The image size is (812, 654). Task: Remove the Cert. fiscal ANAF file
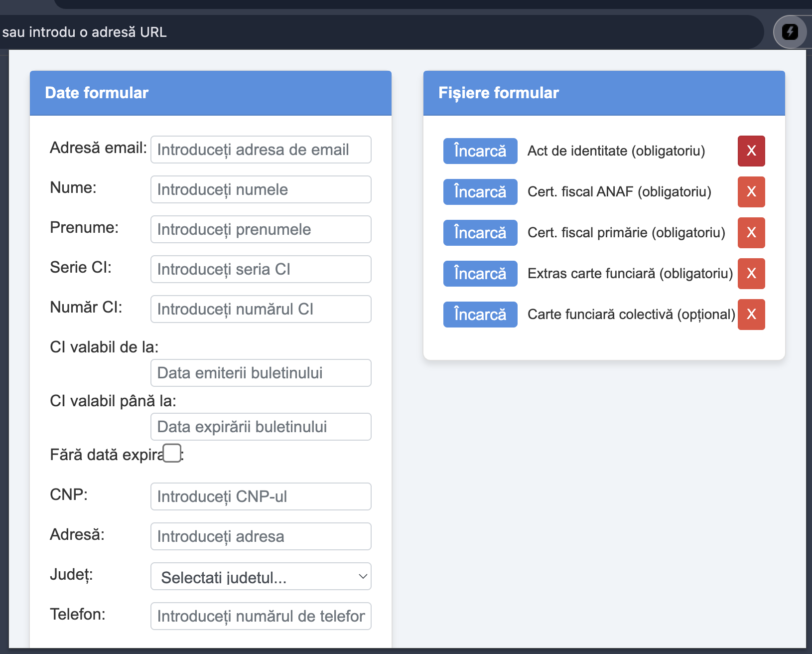tap(751, 192)
